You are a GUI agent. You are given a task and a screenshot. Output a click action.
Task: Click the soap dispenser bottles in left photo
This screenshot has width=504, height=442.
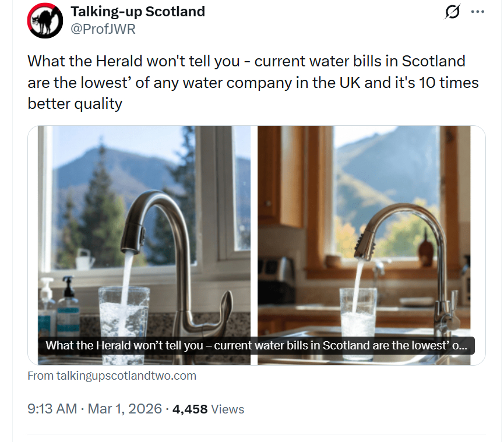(58, 306)
